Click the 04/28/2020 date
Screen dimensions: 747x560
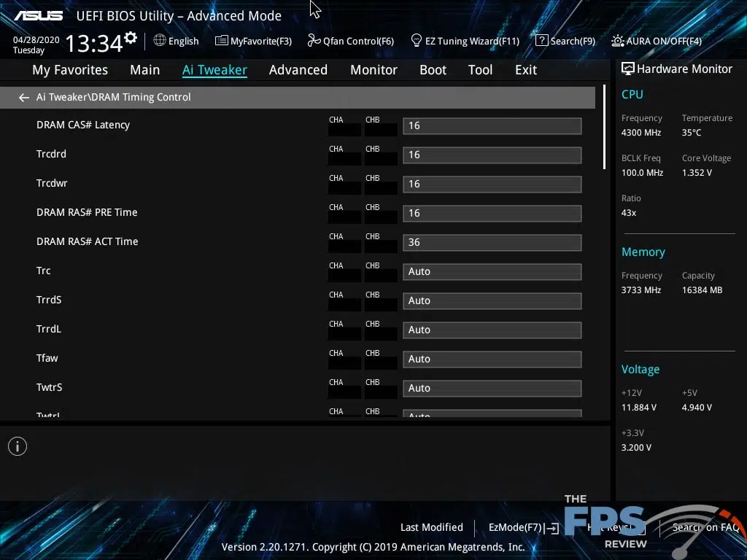point(36,40)
